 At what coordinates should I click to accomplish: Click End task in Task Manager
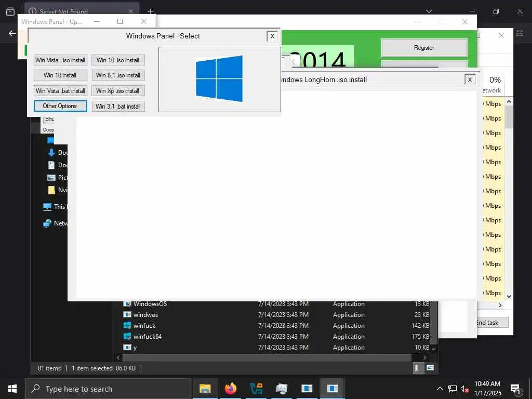(491, 323)
